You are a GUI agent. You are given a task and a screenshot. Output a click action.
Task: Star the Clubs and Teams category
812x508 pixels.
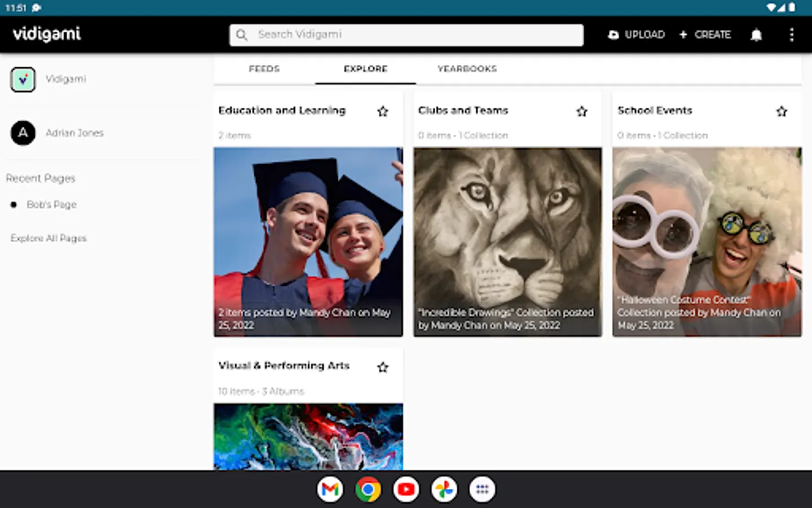582,112
